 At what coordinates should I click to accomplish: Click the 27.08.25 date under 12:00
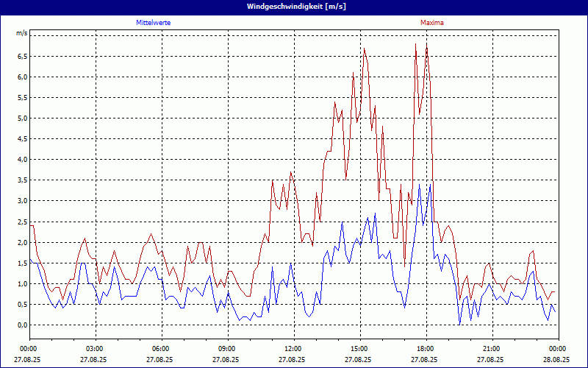coord(293,360)
